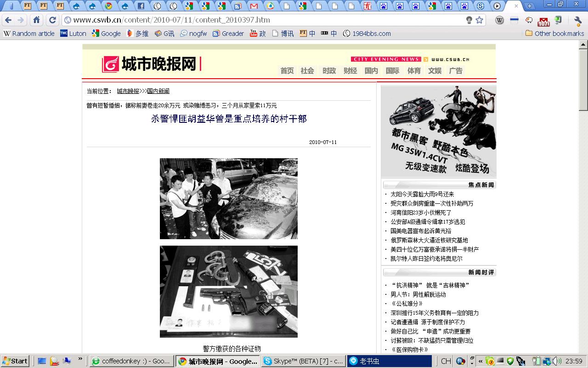Image resolution: width=588 pixels, height=368 pixels.
Task: Open the 1984bbs.com bookmark
Action: click(x=367, y=34)
